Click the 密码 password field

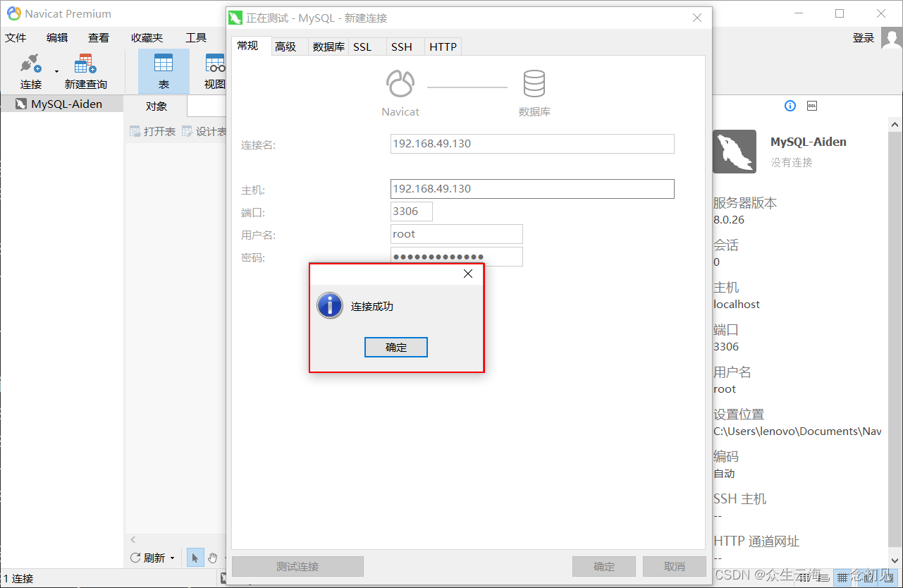click(457, 257)
